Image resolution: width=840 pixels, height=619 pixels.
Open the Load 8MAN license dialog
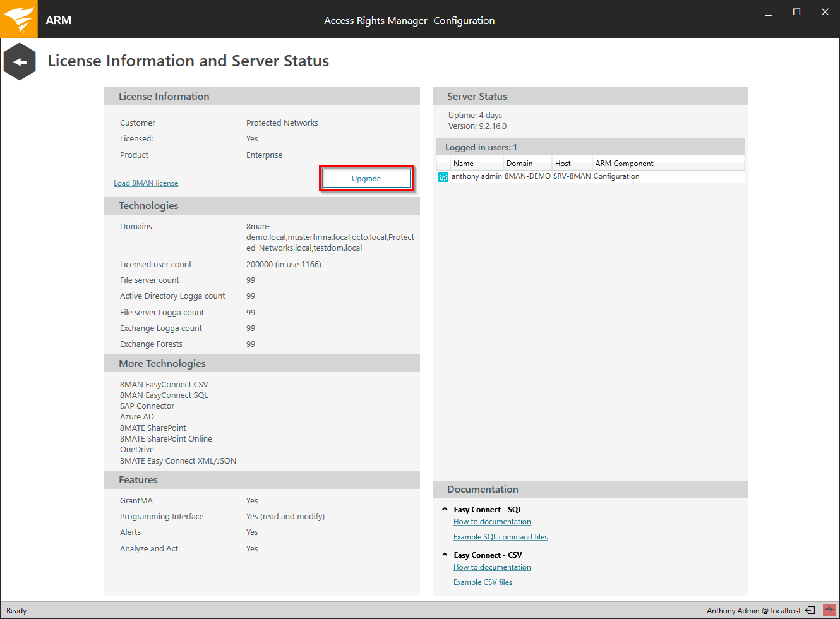click(x=145, y=183)
